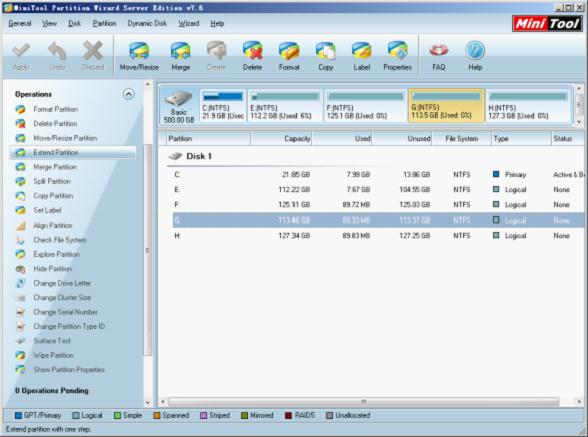Collapse the Operations panel chevron
This screenshot has height=437, width=588.
pos(129,94)
